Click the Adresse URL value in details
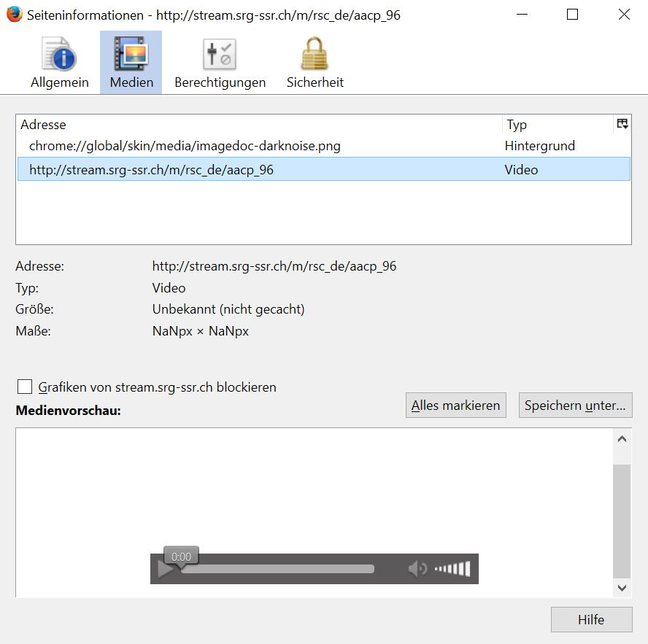The height and width of the screenshot is (644, 648). click(274, 266)
